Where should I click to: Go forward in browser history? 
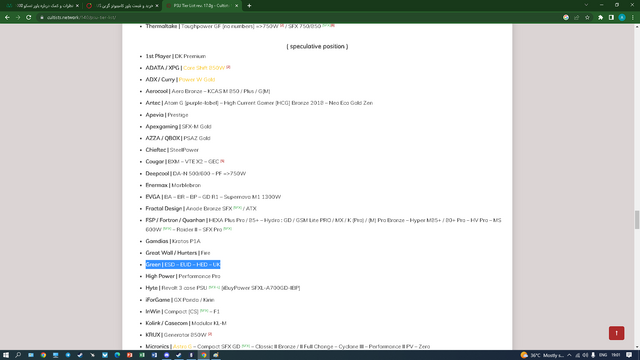(18, 17)
